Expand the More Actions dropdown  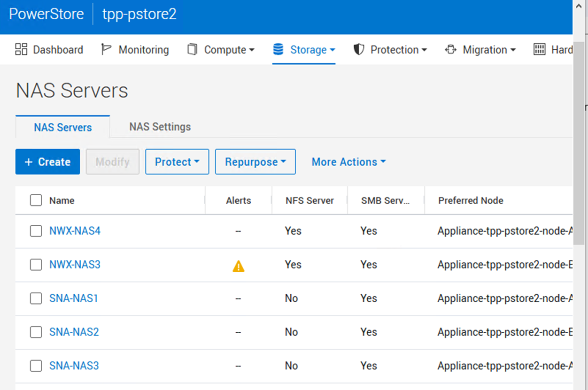[x=348, y=162]
